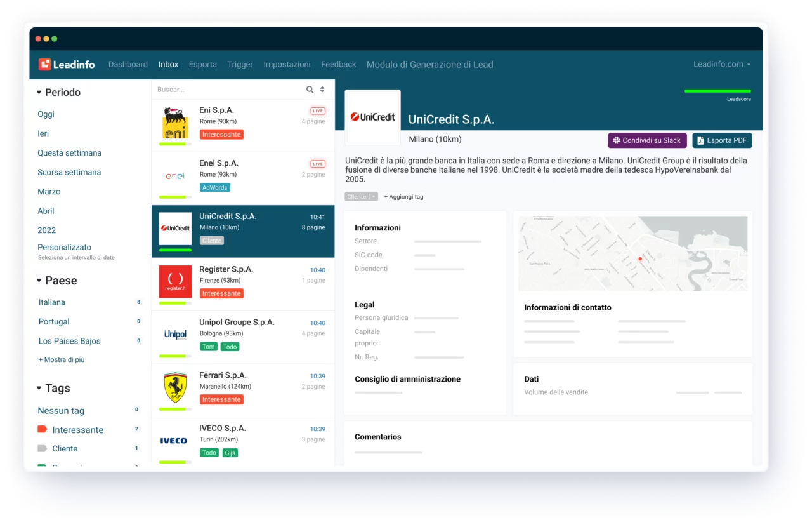This screenshot has width=812, height=527.
Task: Click the red map location pin
Action: (x=640, y=259)
